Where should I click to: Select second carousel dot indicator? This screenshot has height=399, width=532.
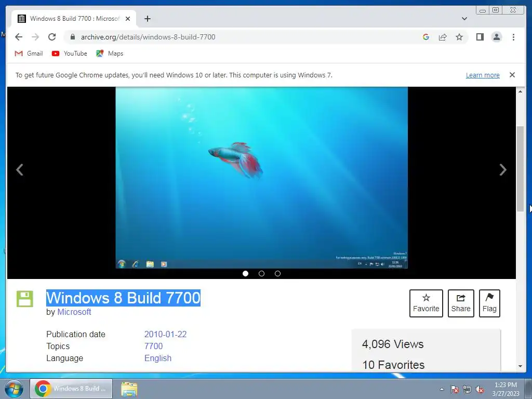tap(262, 273)
